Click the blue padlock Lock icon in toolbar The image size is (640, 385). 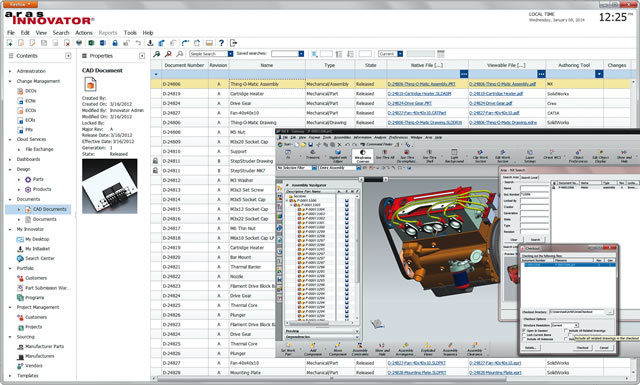tap(115, 43)
